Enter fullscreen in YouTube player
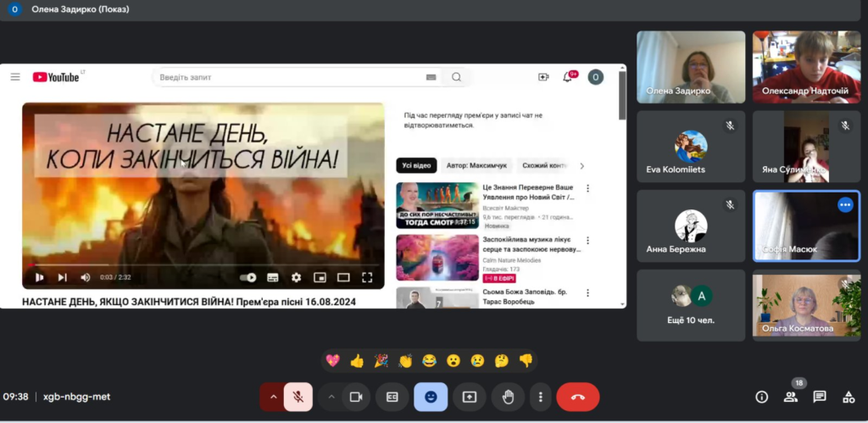The width and height of the screenshot is (868, 423). [367, 277]
